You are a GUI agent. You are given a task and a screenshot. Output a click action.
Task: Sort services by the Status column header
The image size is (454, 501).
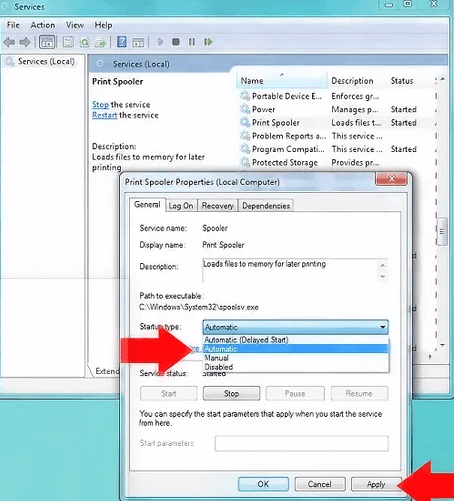(x=402, y=81)
